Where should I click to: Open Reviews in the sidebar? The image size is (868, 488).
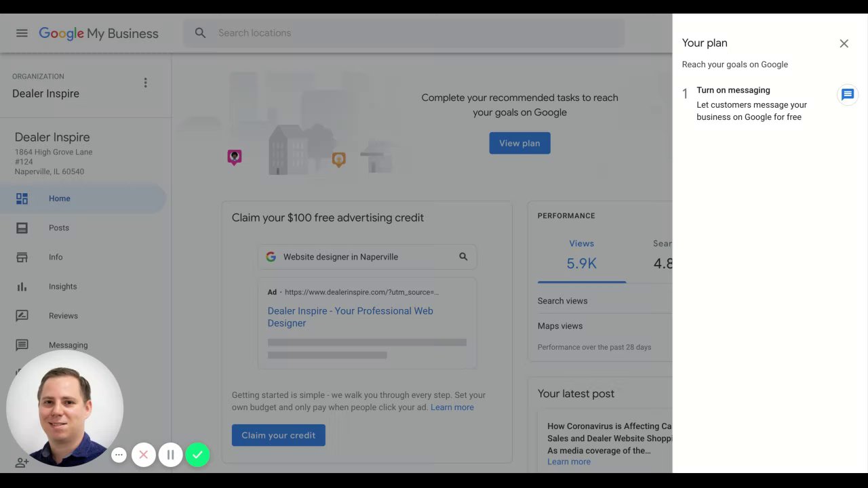(83, 316)
